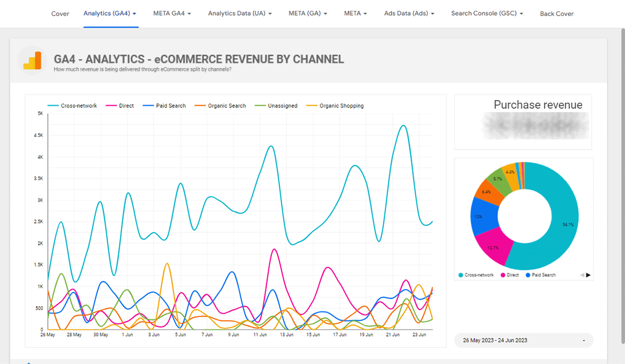Expand the META GA4 menu
Screen dimensions: 625x364
coord(172,13)
